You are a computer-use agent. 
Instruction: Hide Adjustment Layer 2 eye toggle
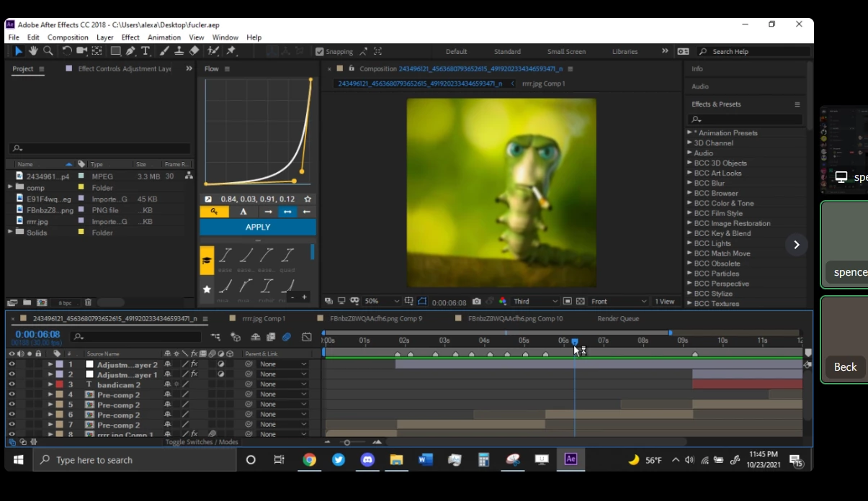click(x=12, y=365)
